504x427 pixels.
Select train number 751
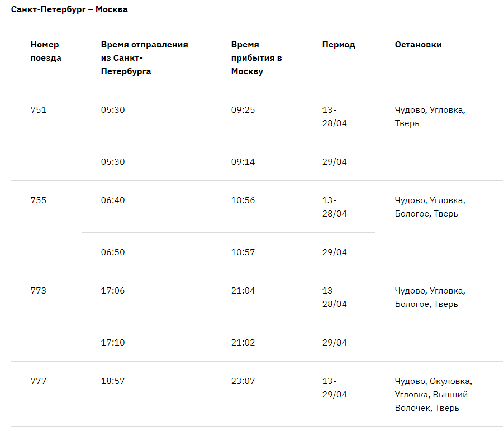[x=38, y=110]
